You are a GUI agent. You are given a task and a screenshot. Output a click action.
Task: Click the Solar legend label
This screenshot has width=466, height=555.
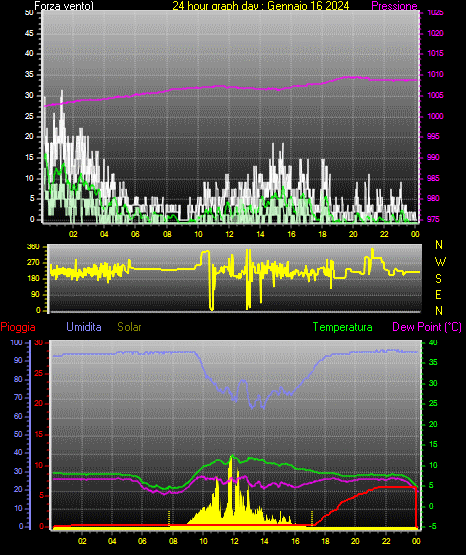point(129,327)
